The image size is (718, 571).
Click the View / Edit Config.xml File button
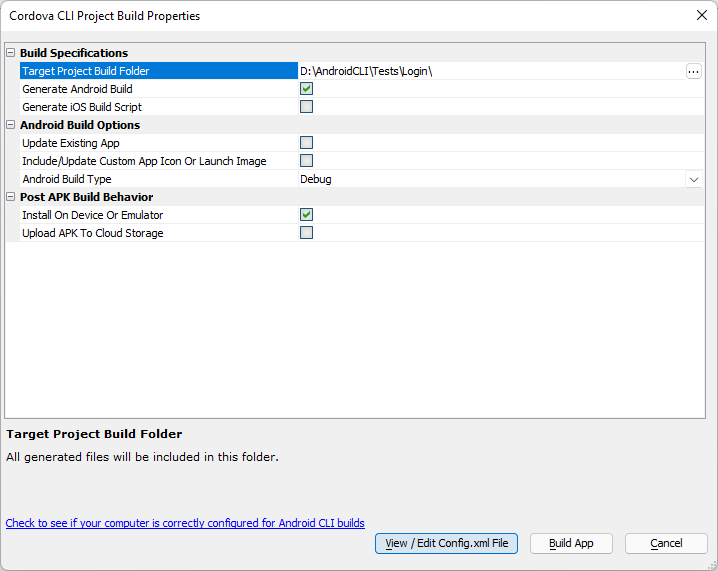[x=446, y=544]
